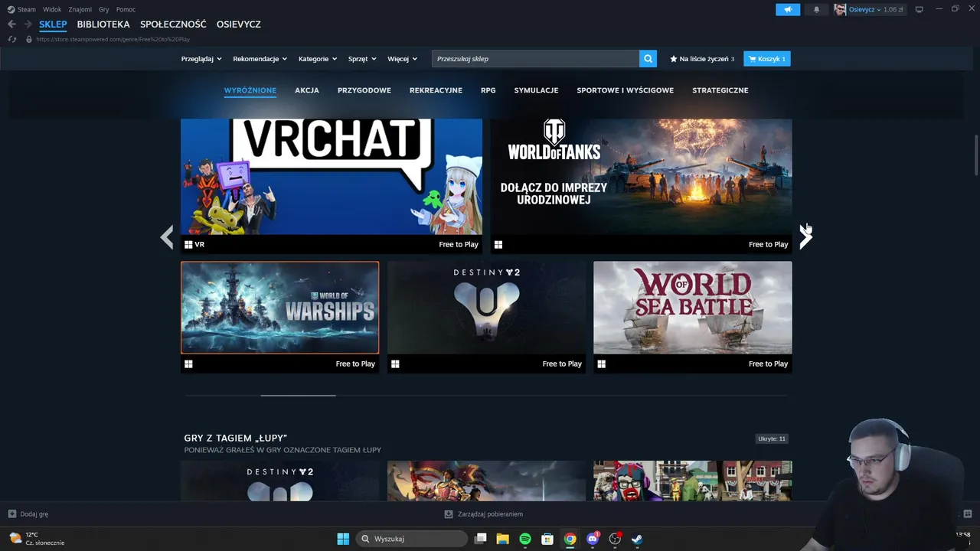Open Microsoft Store from the taskbar
Viewport: 980px width, 551px height.
(547, 539)
